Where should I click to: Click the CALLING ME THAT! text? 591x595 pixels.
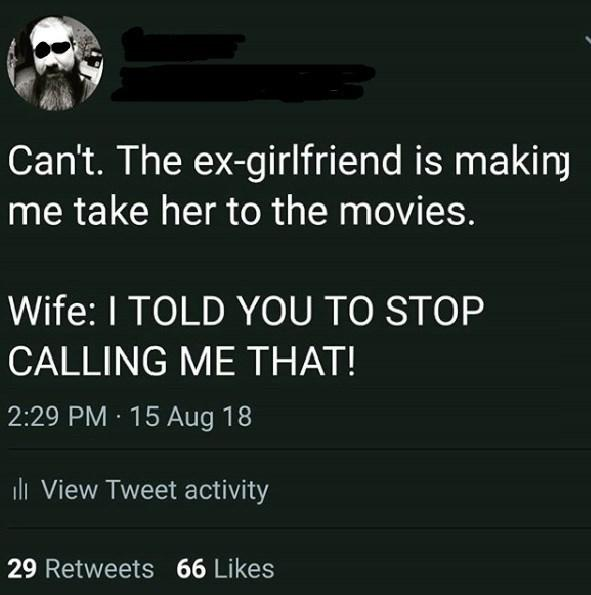(183, 361)
